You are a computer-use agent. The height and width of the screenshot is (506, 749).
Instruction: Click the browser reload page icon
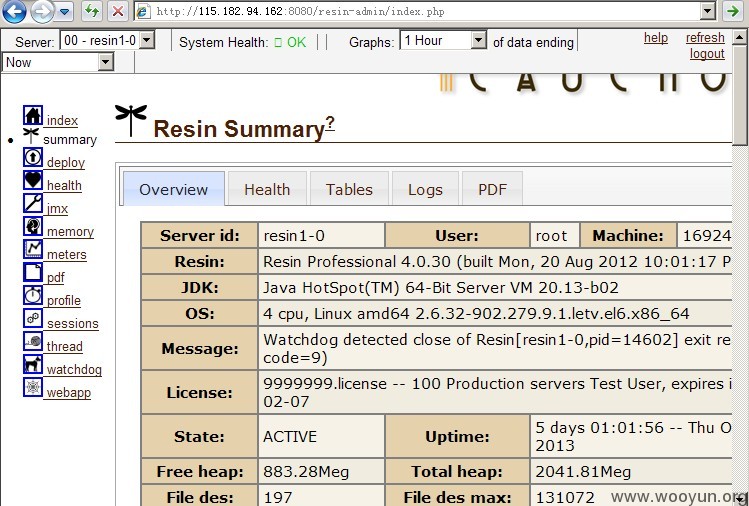(92, 11)
